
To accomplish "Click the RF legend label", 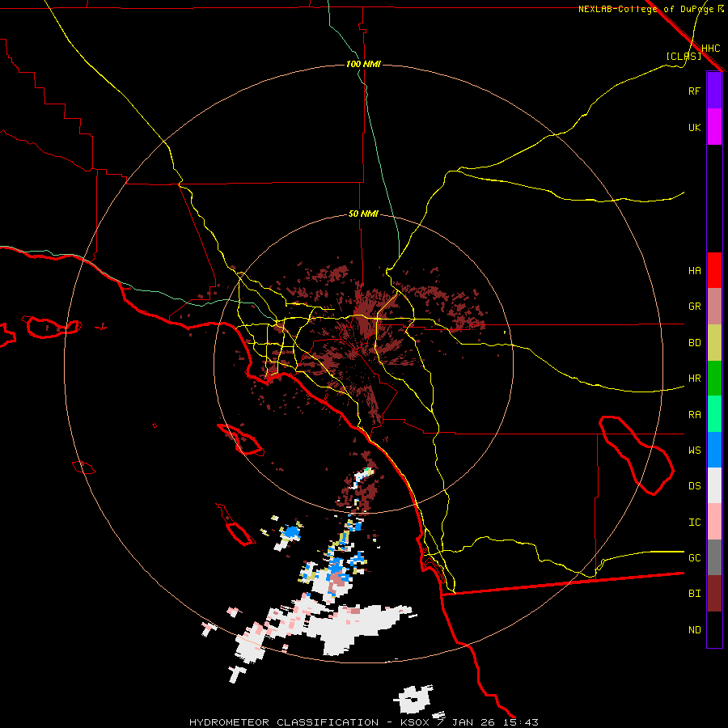I will coord(694,91).
